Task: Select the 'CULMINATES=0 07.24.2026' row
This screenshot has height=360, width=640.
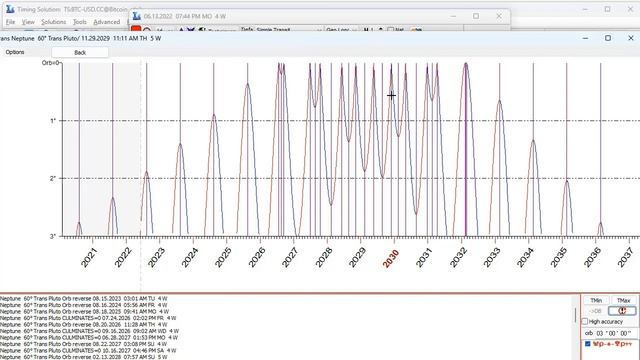Action: click(x=88, y=318)
